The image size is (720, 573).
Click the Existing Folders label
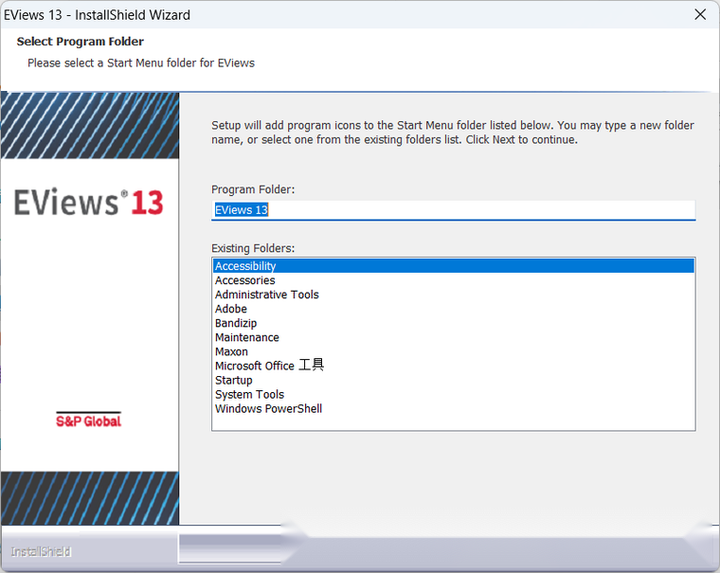(x=253, y=247)
